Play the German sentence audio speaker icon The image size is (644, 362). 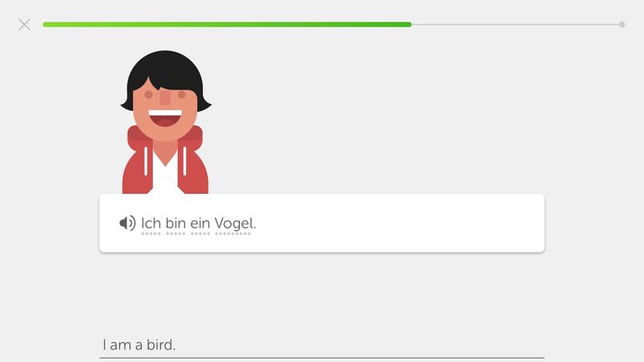127,224
